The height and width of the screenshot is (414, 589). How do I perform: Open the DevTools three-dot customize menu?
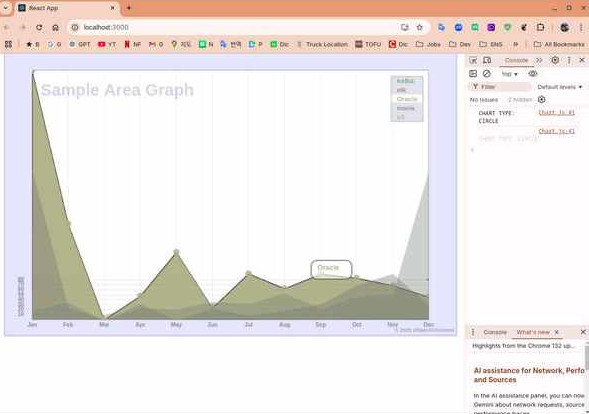569,60
